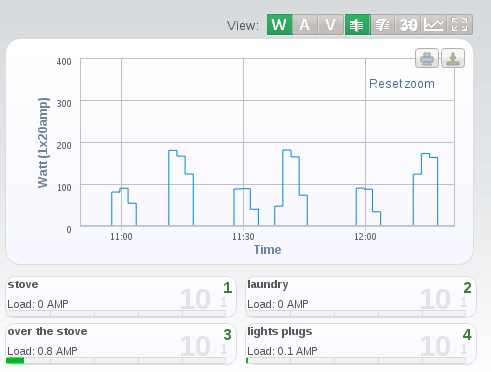Switch chart view to Watts (W)
Image resolution: width=491 pixels, height=372 pixels.
pos(280,25)
